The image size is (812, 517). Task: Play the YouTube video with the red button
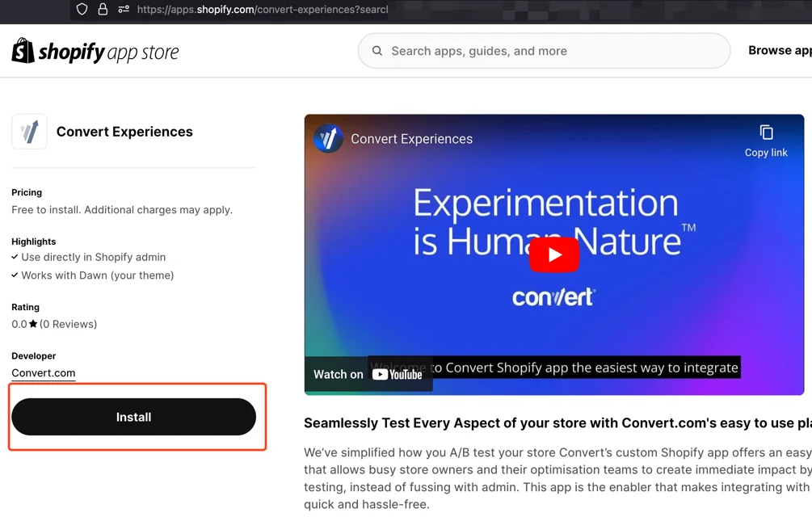(x=554, y=254)
